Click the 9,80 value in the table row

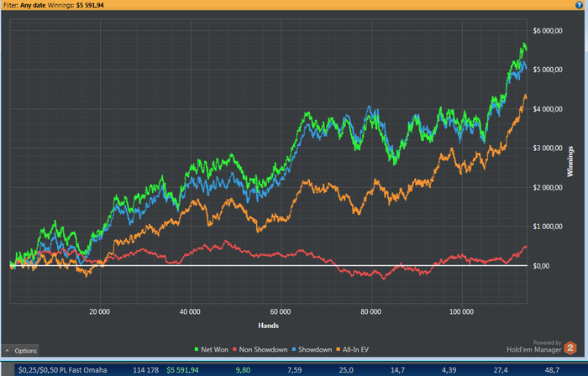243,370
